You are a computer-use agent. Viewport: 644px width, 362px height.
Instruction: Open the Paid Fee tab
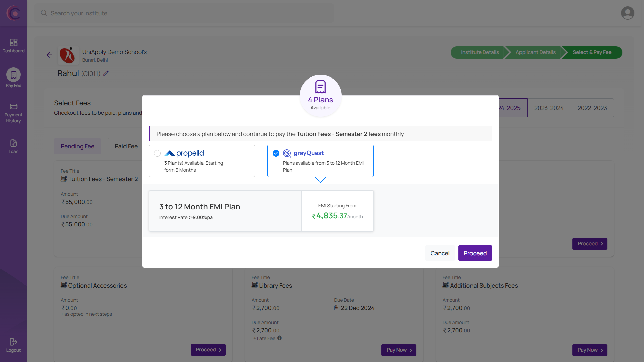click(x=126, y=146)
